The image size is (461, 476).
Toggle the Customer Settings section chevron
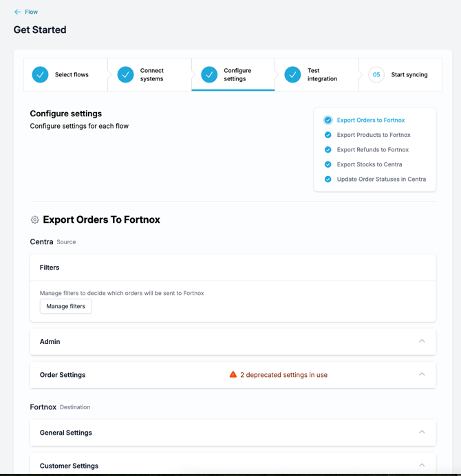[422, 466]
